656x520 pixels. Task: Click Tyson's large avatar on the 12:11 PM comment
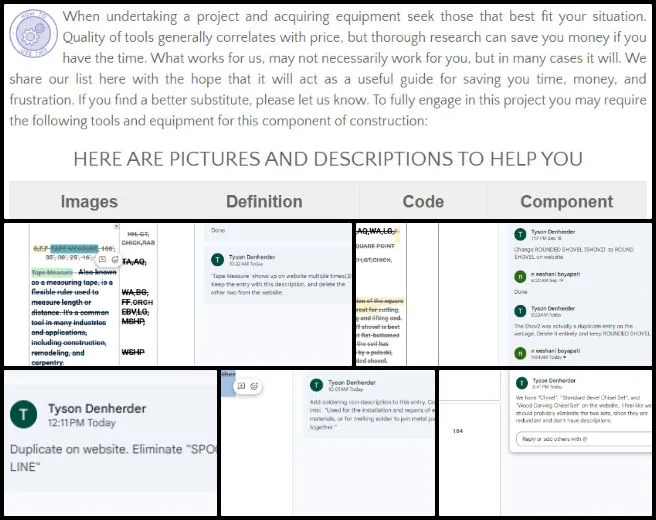pos(23,414)
